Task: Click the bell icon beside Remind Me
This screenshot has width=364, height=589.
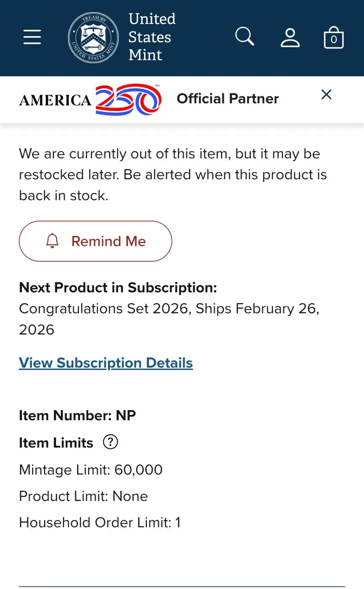Action: (53, 241)
